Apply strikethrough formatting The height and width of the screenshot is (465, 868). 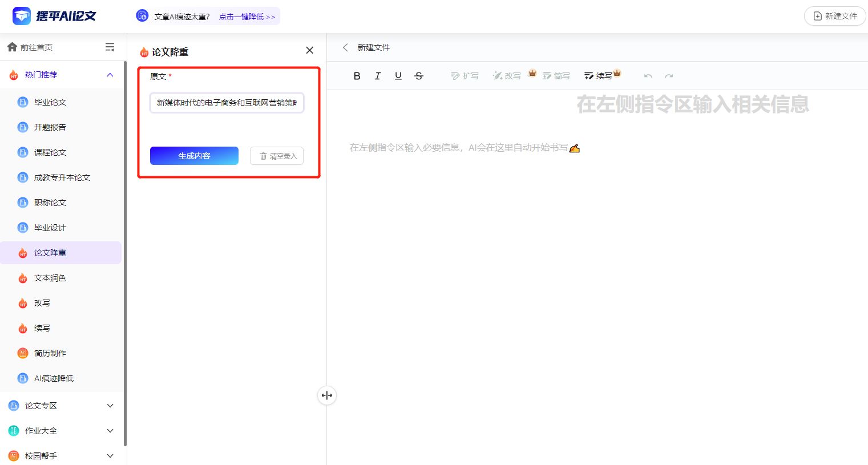418,75
